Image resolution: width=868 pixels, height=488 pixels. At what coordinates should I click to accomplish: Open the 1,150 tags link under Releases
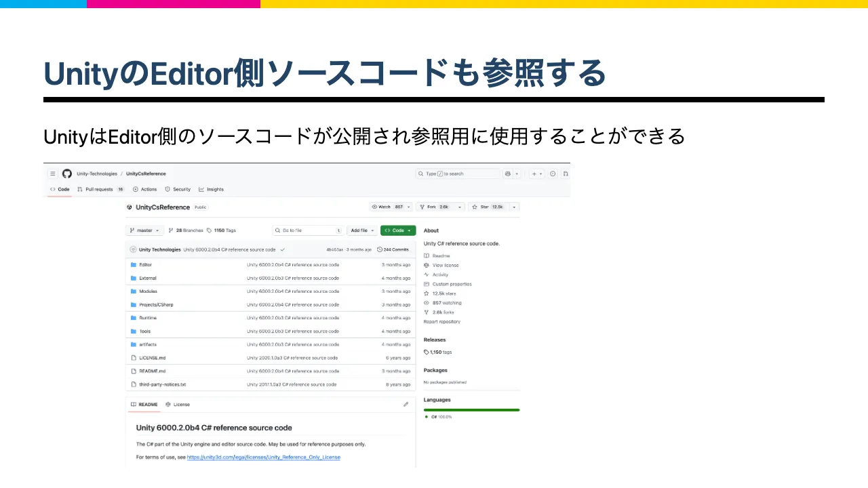click(x=438, y=352)
